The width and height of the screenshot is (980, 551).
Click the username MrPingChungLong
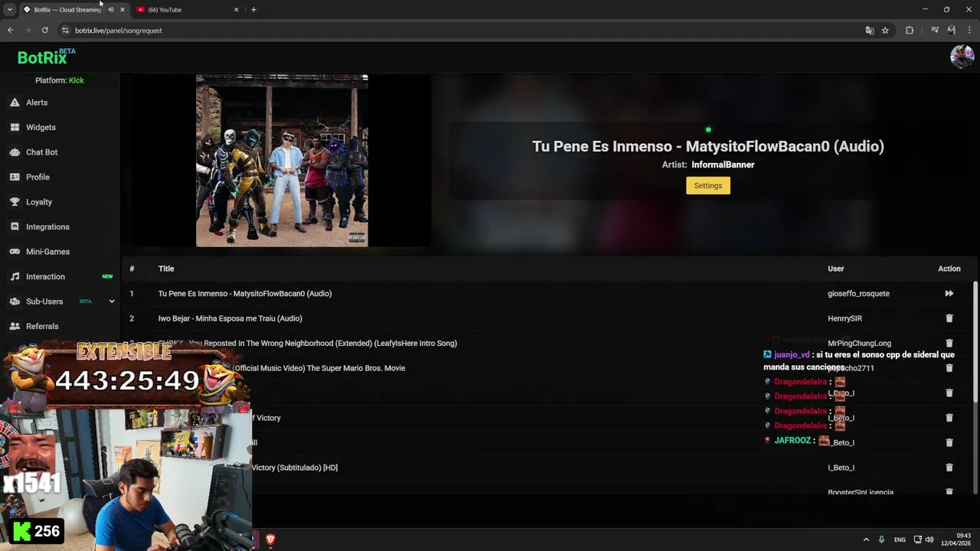tap(859, 344)
